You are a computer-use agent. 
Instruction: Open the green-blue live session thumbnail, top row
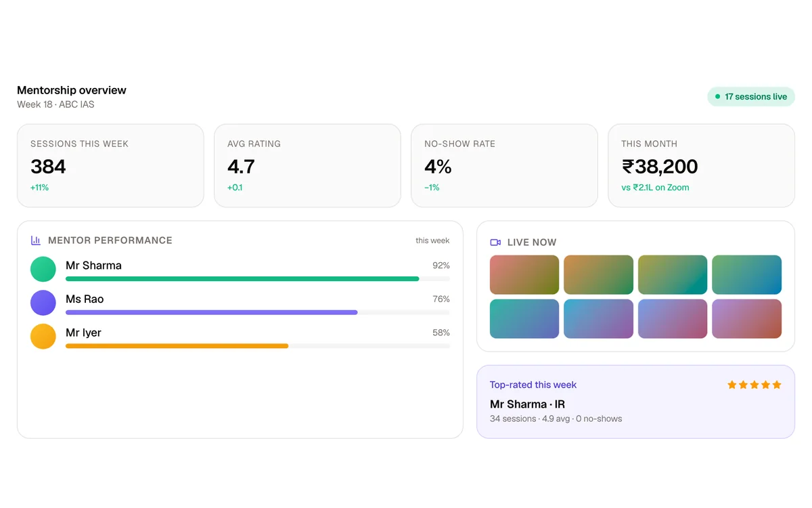[747, 274]
